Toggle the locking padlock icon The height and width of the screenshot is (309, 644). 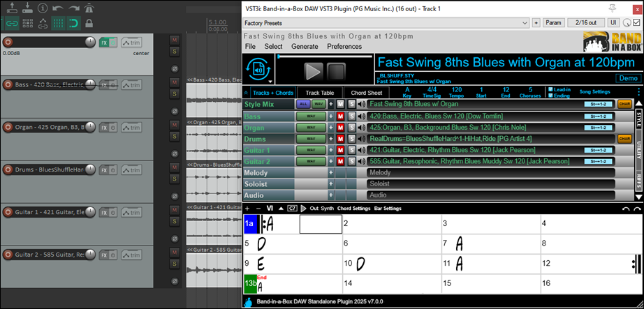point(89,24)
